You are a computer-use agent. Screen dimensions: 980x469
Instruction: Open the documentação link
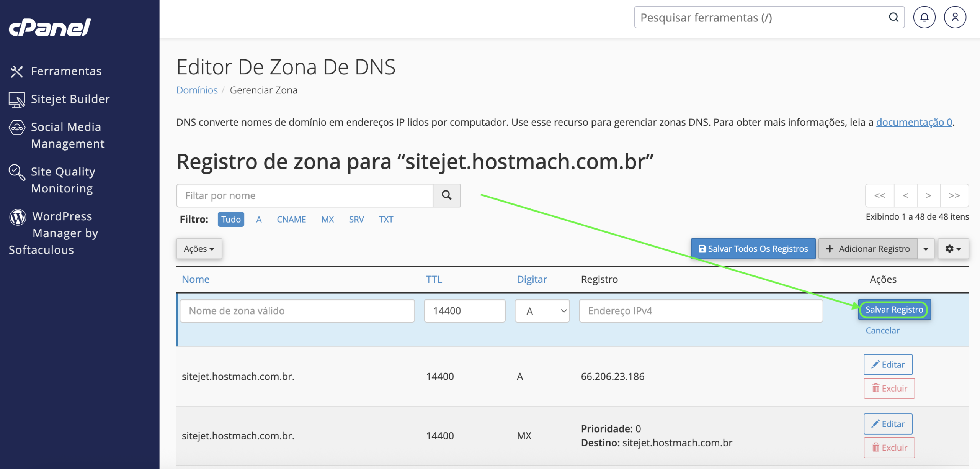914,122
